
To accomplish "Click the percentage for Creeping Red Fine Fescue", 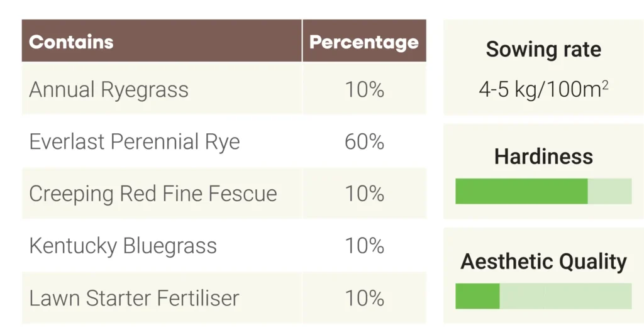I will [364, 194].
